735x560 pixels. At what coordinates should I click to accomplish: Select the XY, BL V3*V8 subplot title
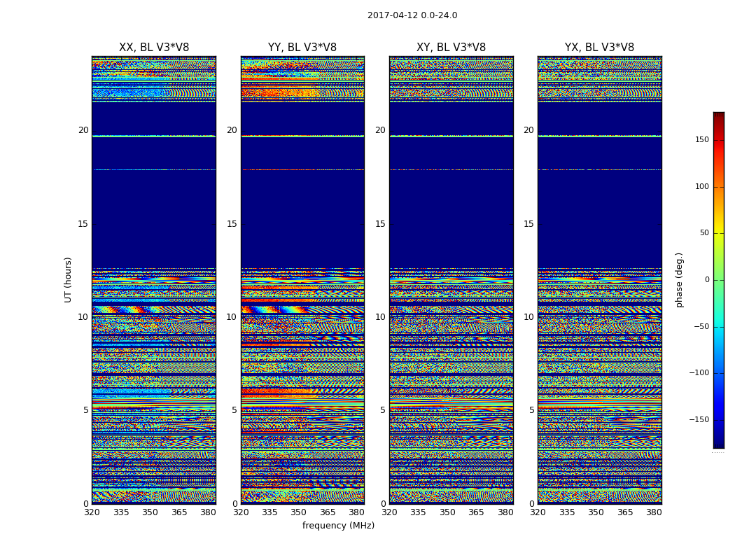pos(451,48)
